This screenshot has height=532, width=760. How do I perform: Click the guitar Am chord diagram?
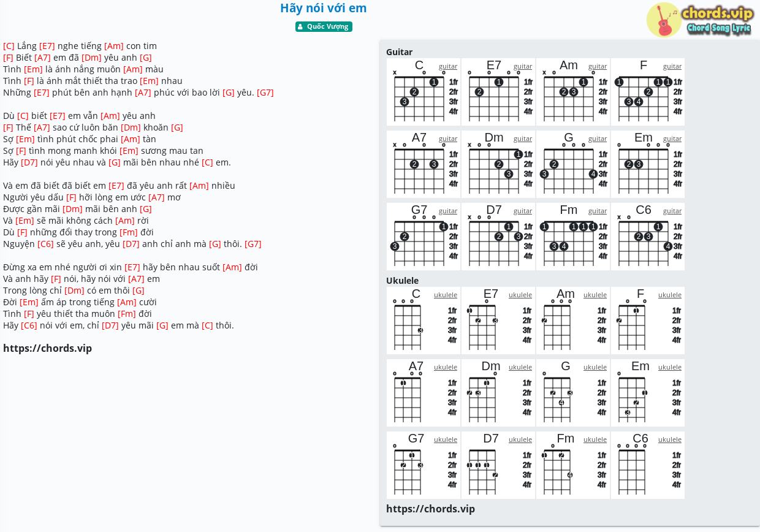573,92
